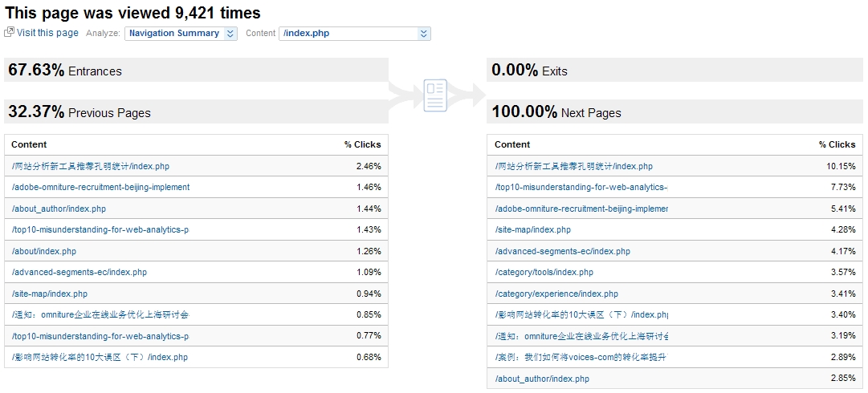The width and height of the screenshot is (868, 393).
Task: Open the voices-com case study link
Action: (581, 357)
